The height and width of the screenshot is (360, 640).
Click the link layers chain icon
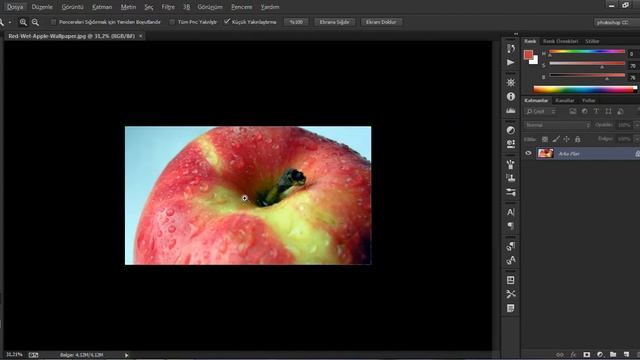coord(560,355)
